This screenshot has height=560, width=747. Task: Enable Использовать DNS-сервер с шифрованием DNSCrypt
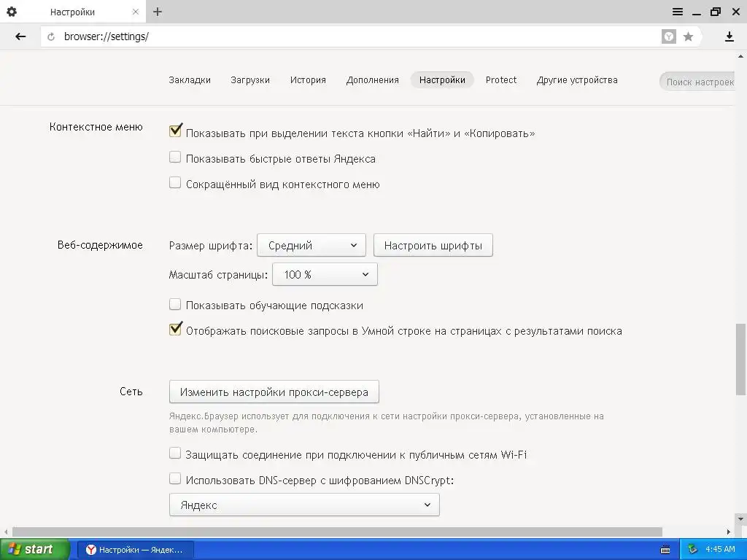[x=175, y=478]
